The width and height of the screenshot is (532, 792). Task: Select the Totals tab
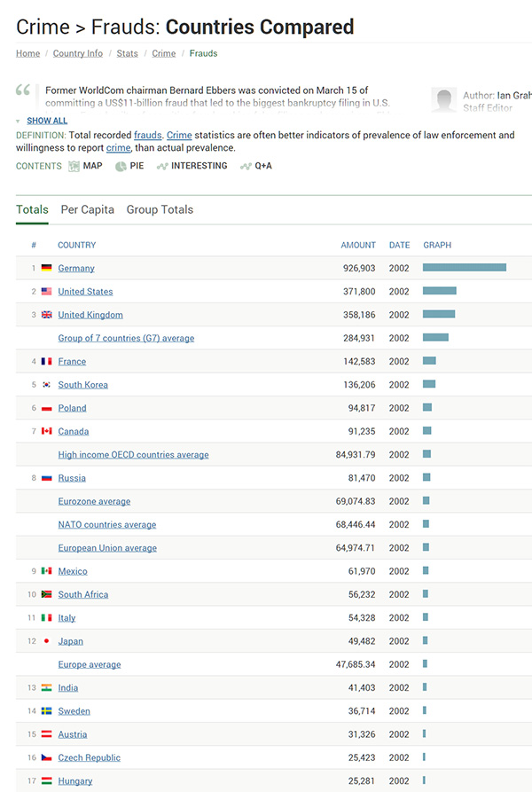[x=32, y=210]
